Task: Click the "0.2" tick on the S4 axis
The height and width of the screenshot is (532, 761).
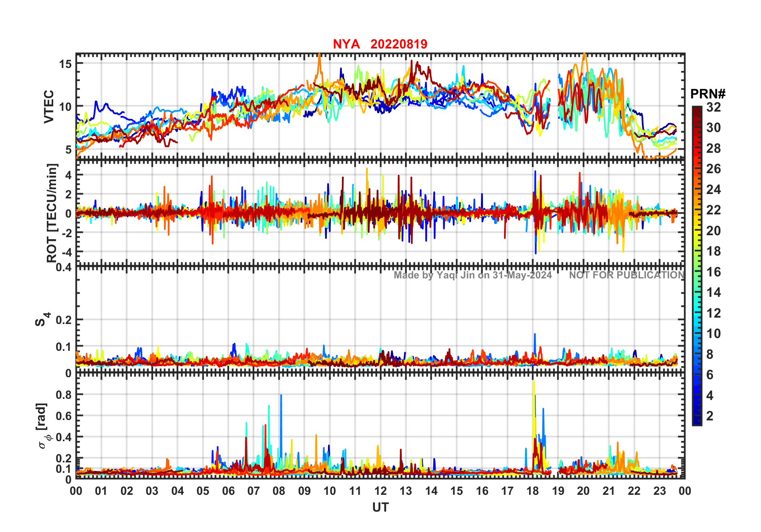Action: pyautogui.click(x=64, y=320)
